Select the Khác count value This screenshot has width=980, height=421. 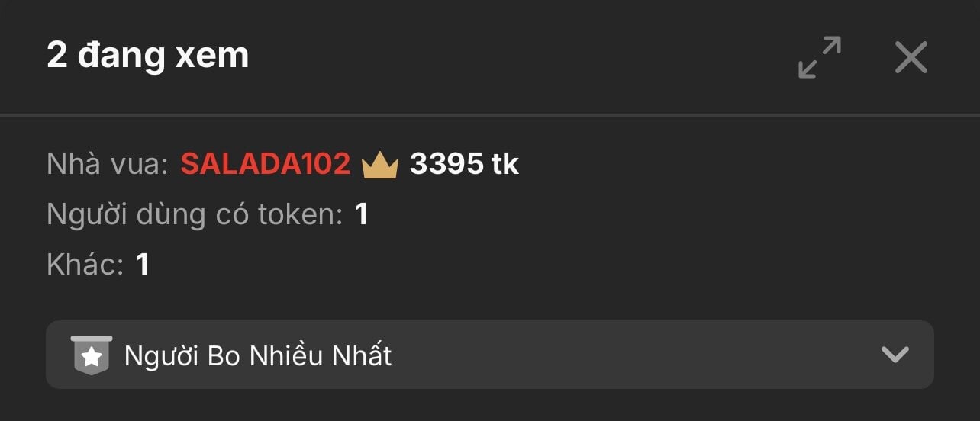point(143,265)
